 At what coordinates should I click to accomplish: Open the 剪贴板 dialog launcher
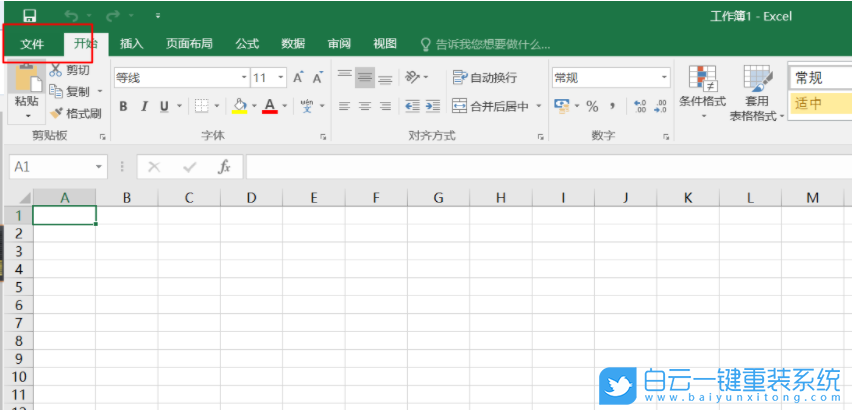point(102,137)
